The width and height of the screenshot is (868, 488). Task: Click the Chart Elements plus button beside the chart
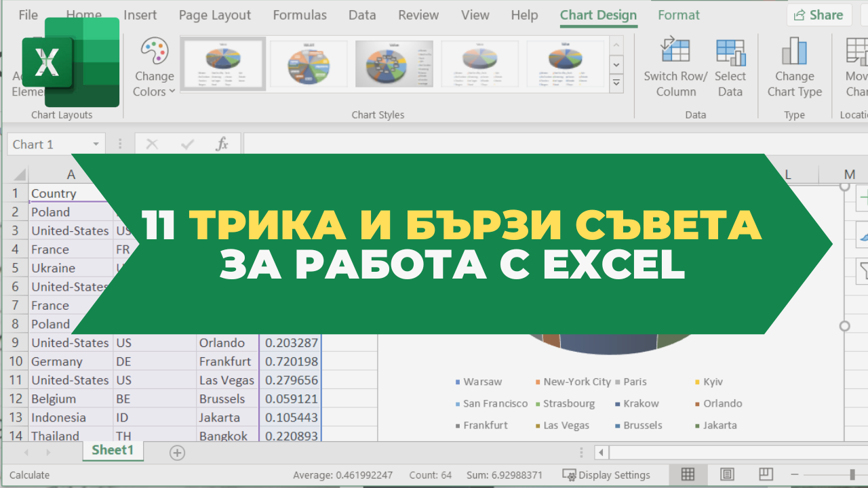(865, 198)
